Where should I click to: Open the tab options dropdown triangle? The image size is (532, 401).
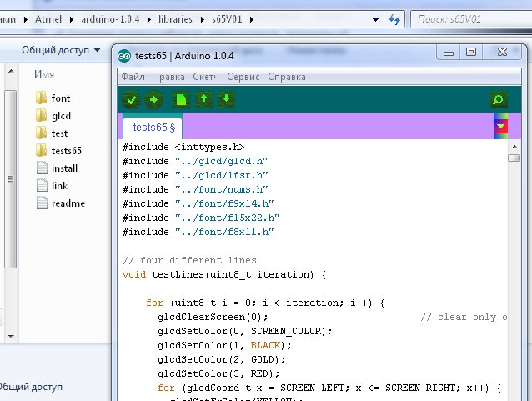pos(501,126)
